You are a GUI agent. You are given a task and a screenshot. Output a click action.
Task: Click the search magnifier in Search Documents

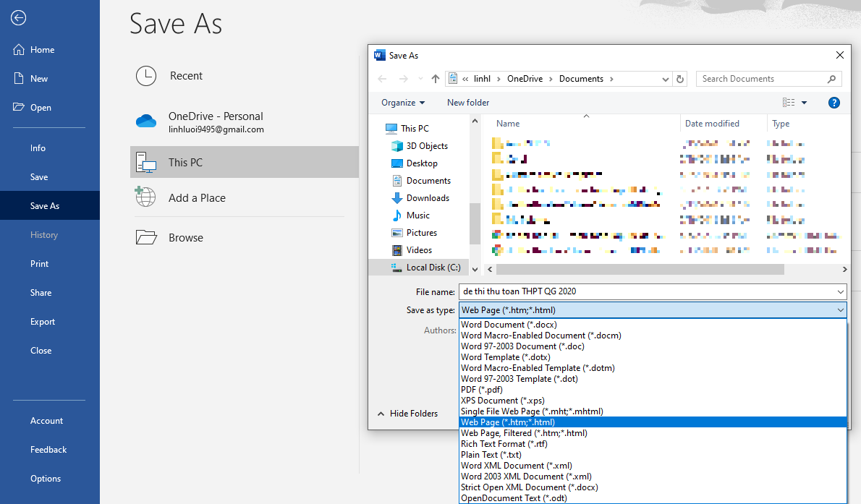tap(831, 79)
